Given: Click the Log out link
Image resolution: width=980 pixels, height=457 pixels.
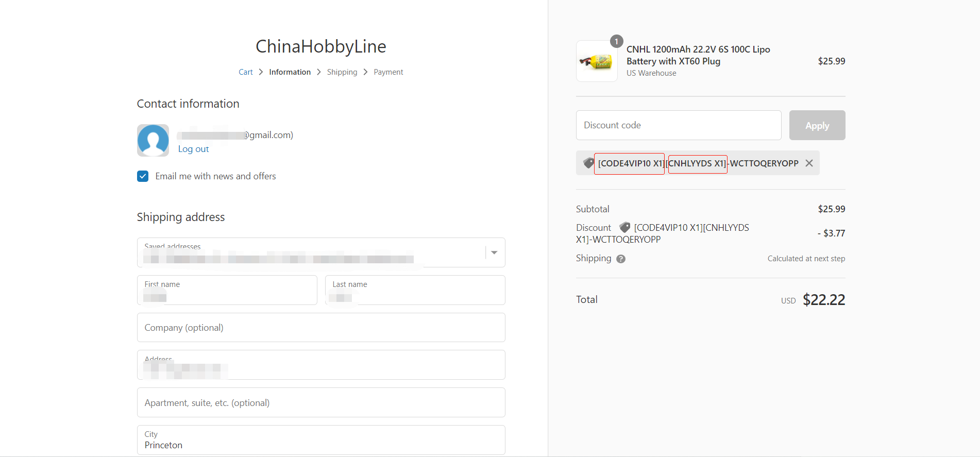Looking at the screenshot, I should coord(194,149).
